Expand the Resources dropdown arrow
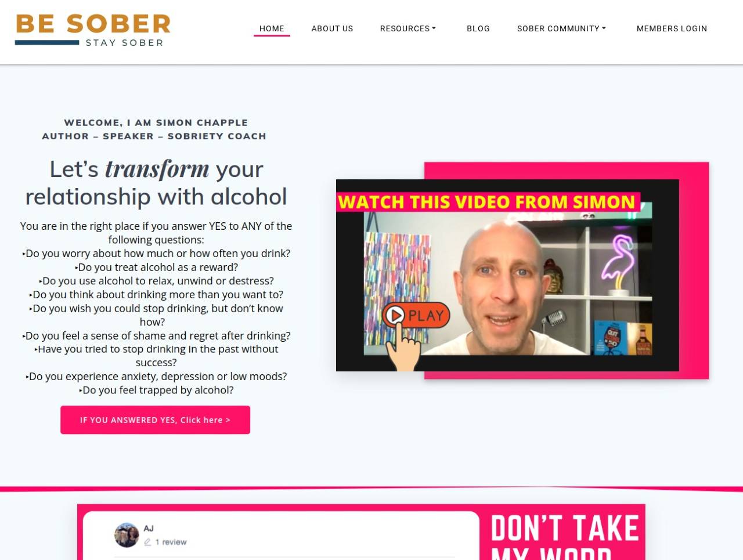The height and width of the screenshot is (560, 743). [434, 28]
